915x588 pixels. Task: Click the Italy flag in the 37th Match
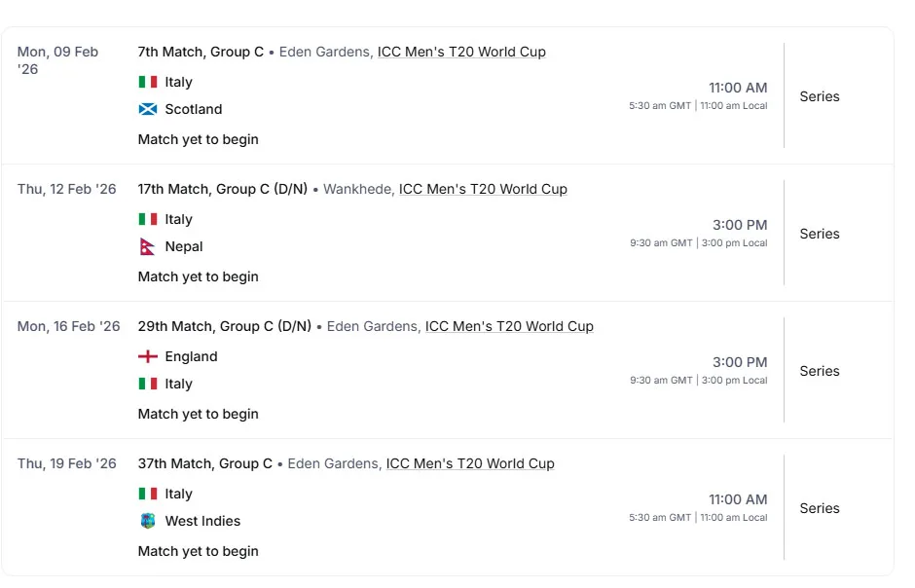pos(147,495)
